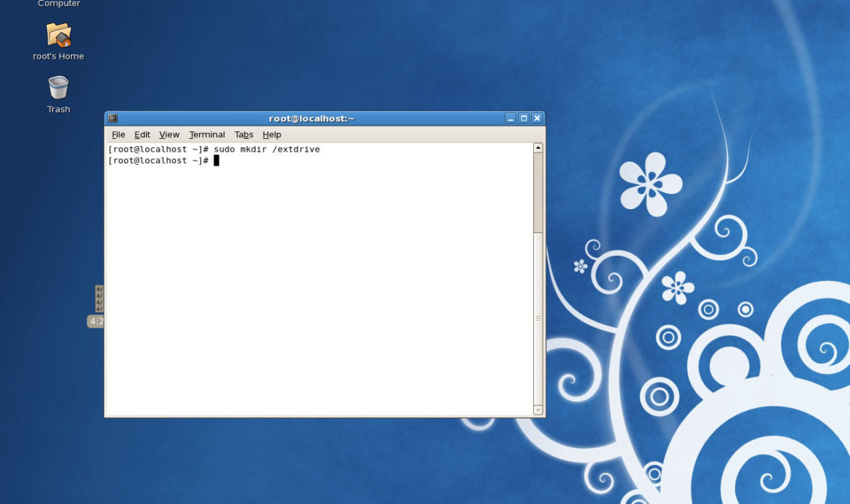Click the "sudo mkdir /extdrive" command line

point(266,150)
